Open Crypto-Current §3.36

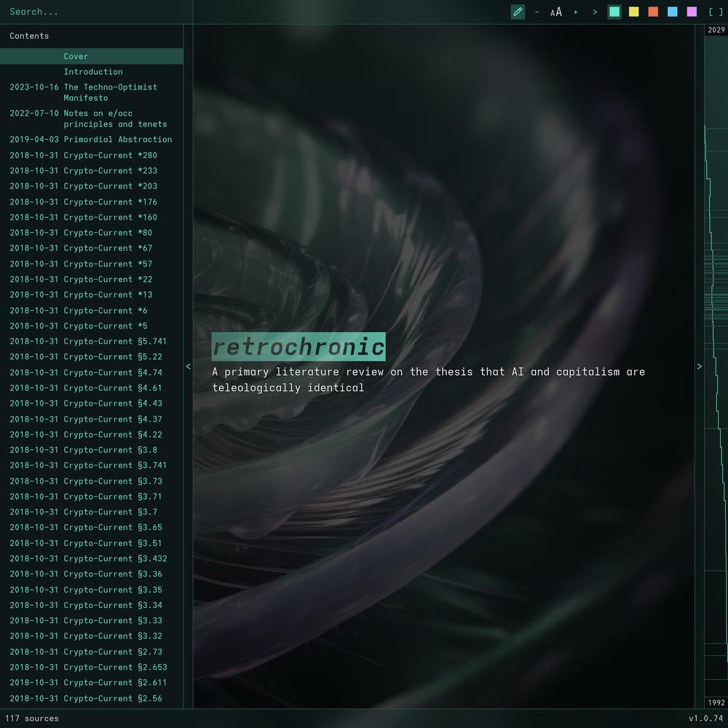tap(92, 574)
